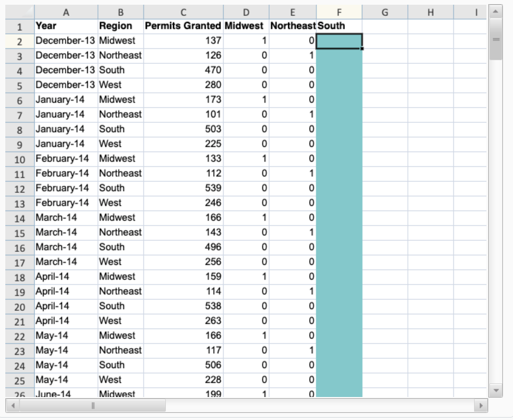
Task: Click 'Northeast' region in row 19
Action: click(x=120, y=291)
